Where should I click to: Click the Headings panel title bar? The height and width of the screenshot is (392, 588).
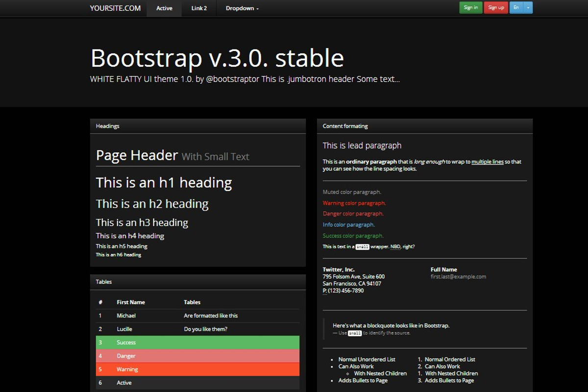pyautogui.click(x=107, y=126)
